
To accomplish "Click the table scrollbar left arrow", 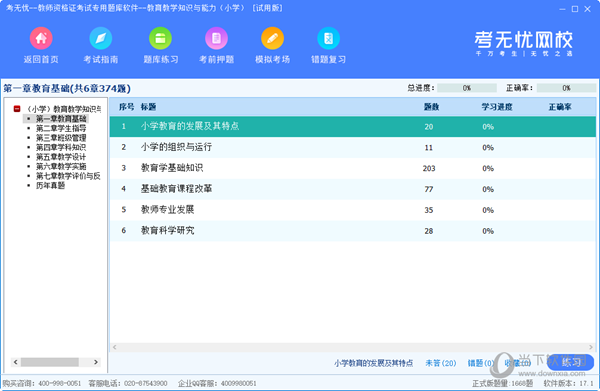I will pos(114,347).
